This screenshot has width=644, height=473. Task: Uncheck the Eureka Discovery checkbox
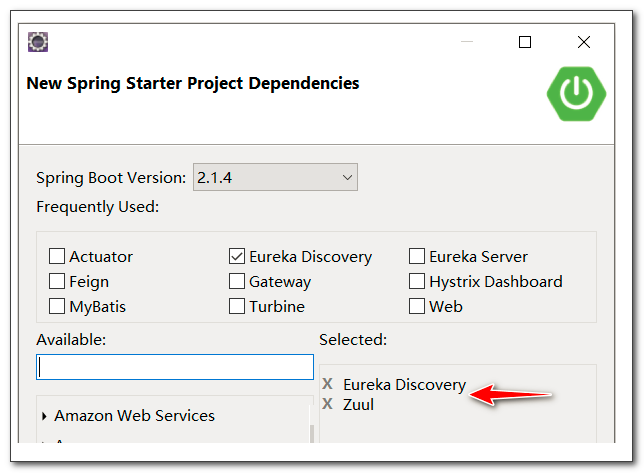[237, 256]
